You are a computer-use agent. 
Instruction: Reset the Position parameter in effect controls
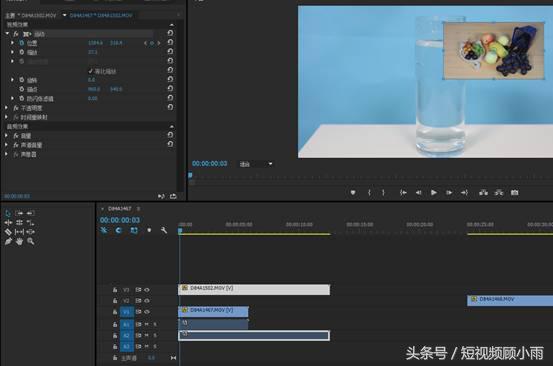[170, 42]
